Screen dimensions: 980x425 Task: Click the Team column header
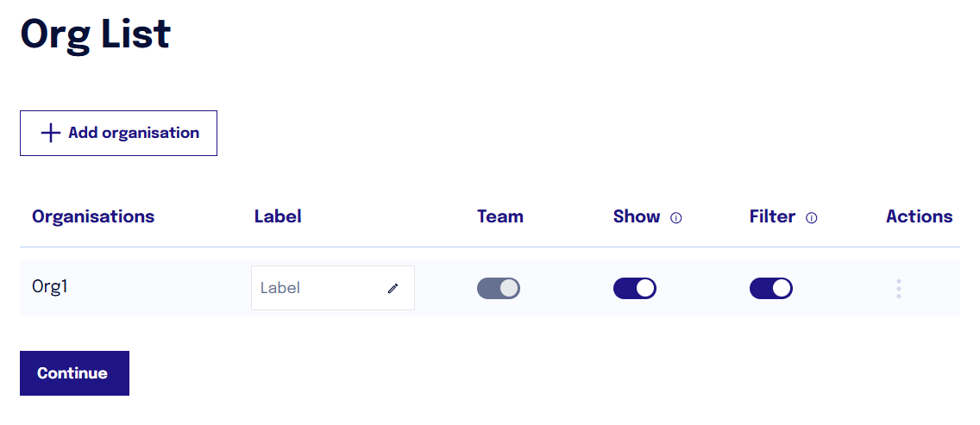click(500, 216)
